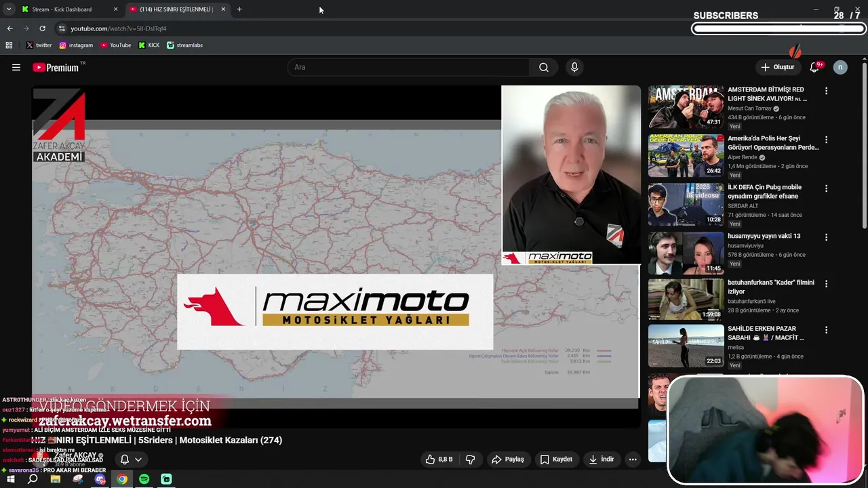This screenshot has width=868, height=488.
Task: Open SAHİLDE ERKEN PAZAR SABAHI thumbnail
Action: [686, 346]
